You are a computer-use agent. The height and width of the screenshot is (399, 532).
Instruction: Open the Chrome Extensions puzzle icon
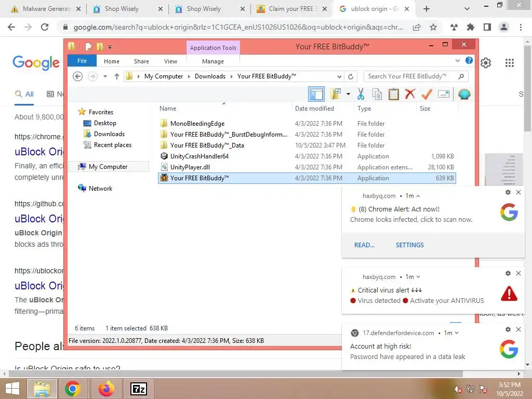(471, 27)
